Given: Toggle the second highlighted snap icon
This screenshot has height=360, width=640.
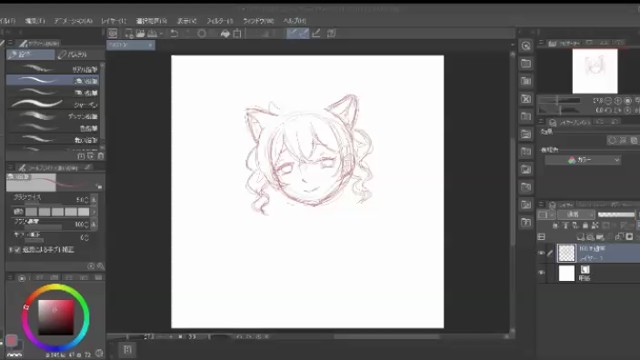Looking at the screenshot, I should [x=303, y=33].
